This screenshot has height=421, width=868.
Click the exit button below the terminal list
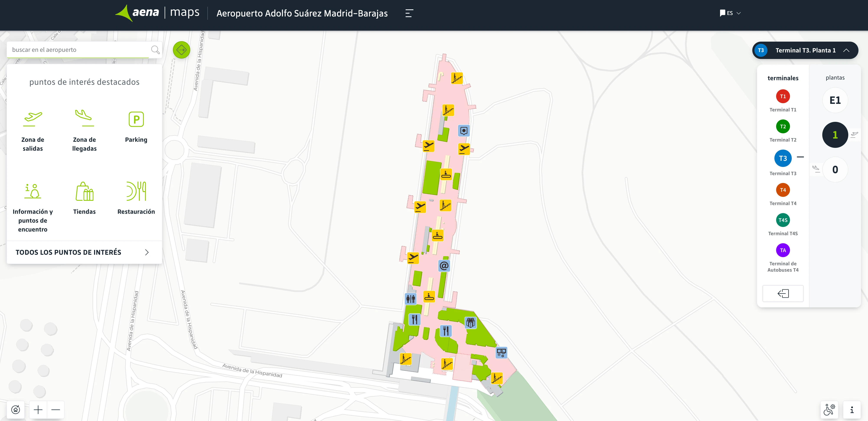(x=783, y=294)
